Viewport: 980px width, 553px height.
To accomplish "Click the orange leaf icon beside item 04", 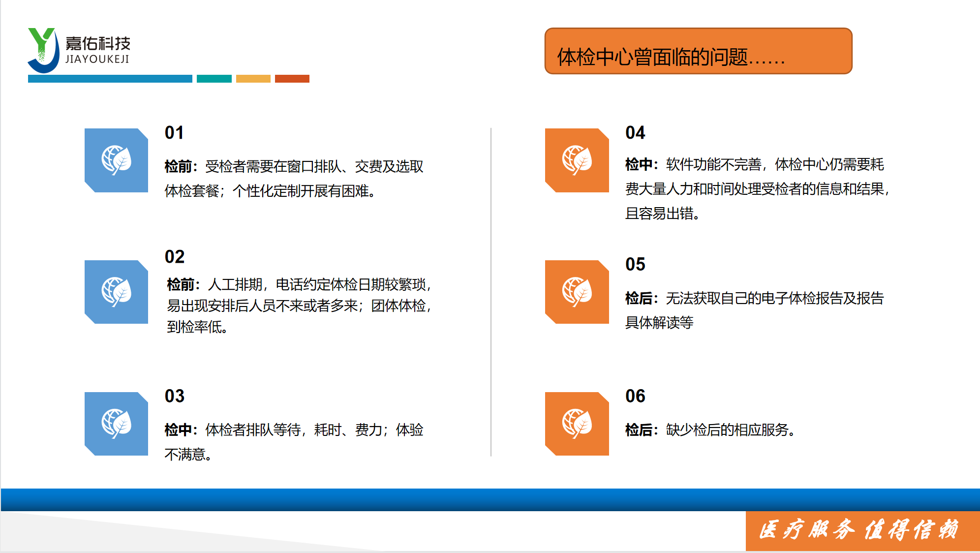I will coord(577,160).
